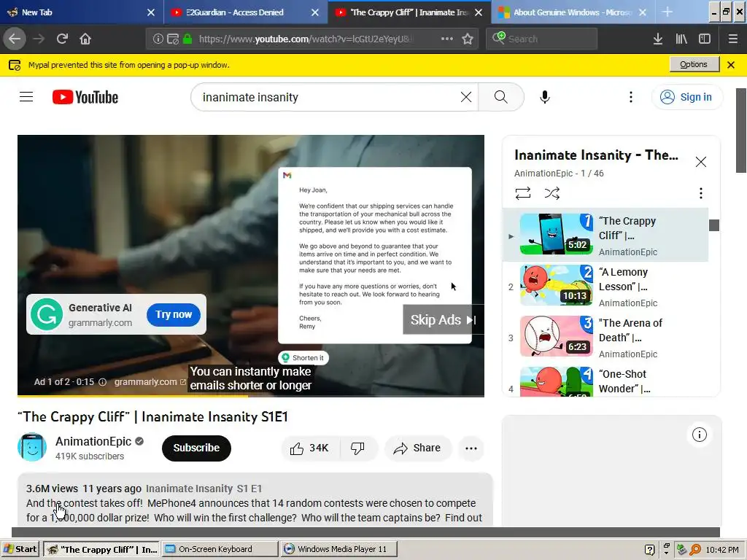Click the playlist panel scrollbar thumb

point(713,225)
